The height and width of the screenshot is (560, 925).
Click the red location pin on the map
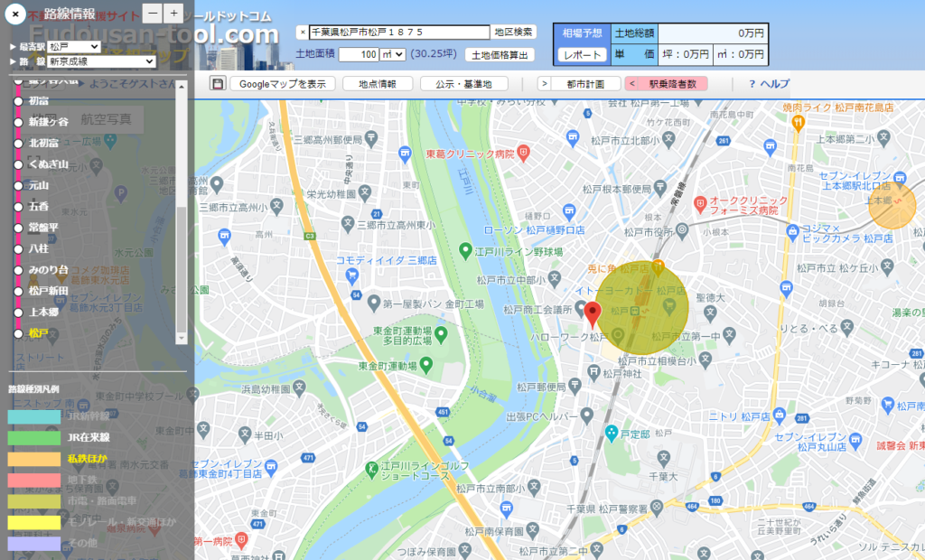[593, 314]
